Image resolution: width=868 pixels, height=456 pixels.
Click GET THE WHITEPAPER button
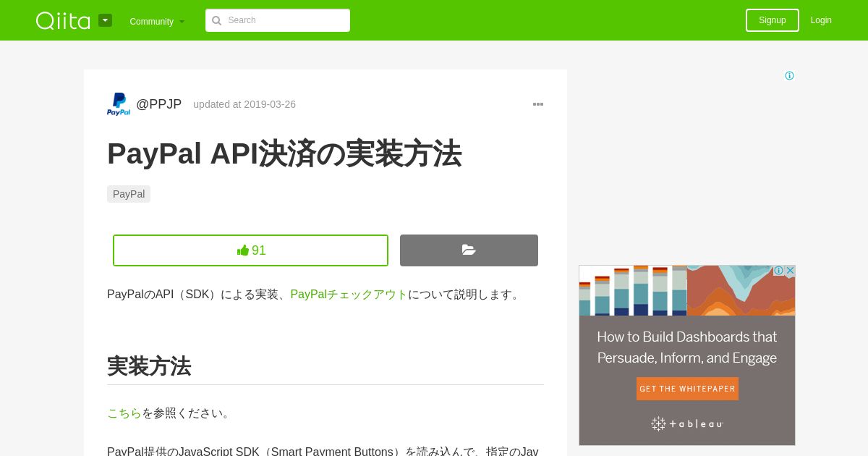click(x=687, y=389)
